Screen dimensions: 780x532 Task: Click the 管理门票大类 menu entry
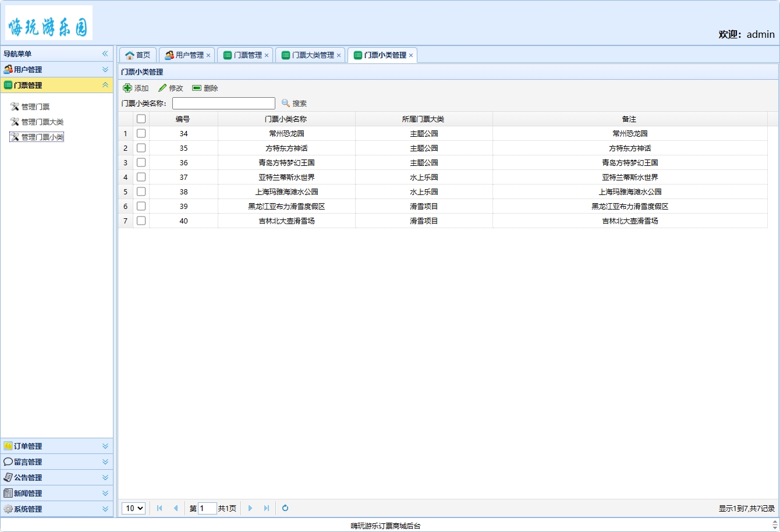[x=41, y=122]
